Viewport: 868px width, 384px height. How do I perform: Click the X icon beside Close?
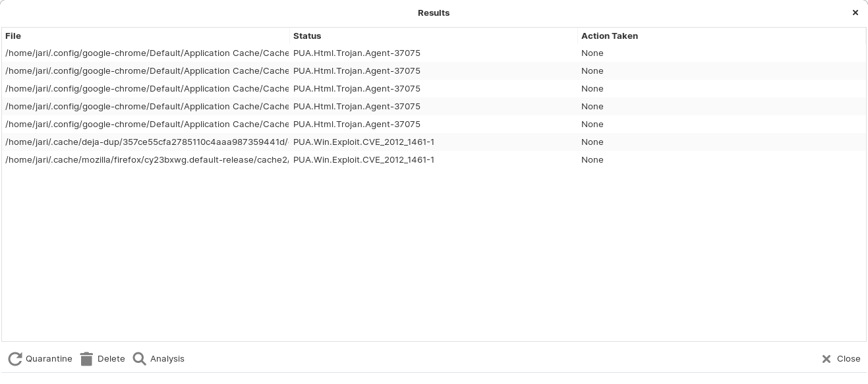coord(826,359)
